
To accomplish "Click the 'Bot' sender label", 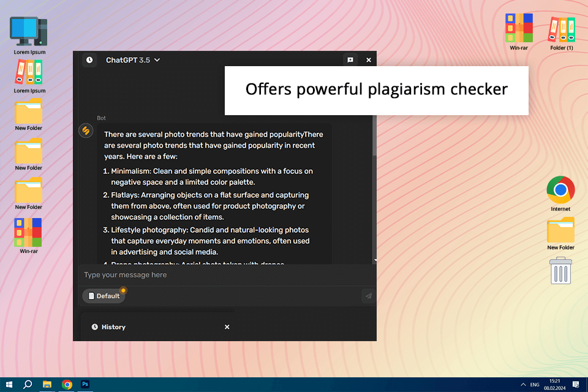I will (101, 118).
